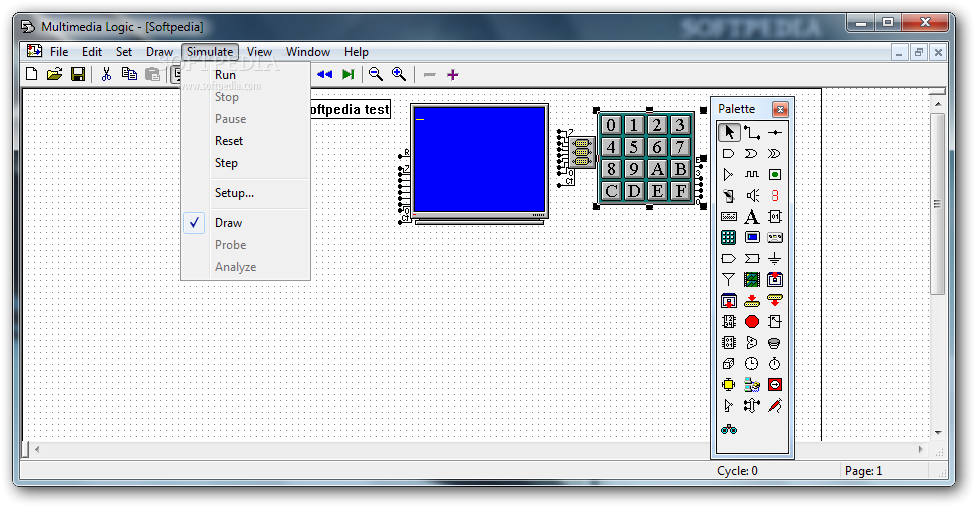Pick the yellow chip device in Palette
Viewport: 976px width, 507px height.
(x=729, y=385)
